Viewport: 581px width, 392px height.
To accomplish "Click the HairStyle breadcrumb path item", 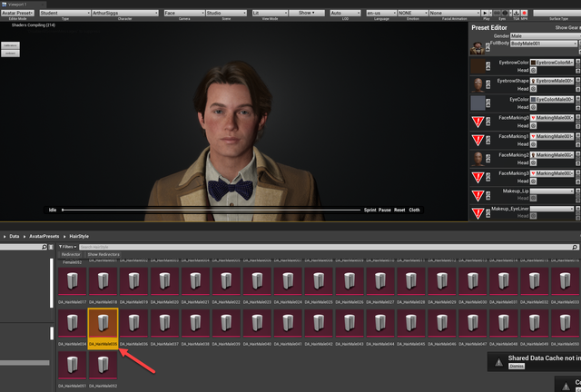I will coord(79,237).
